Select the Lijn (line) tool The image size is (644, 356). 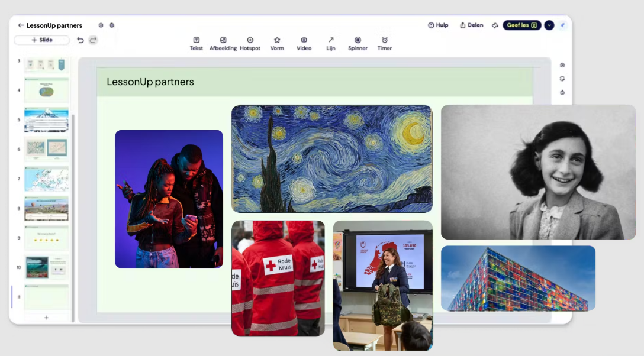(x=331, y=44)
